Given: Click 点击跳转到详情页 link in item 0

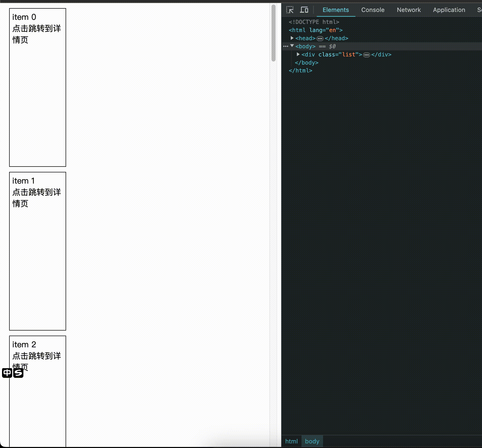Looking at the screenshot, I should pos(37,34).
